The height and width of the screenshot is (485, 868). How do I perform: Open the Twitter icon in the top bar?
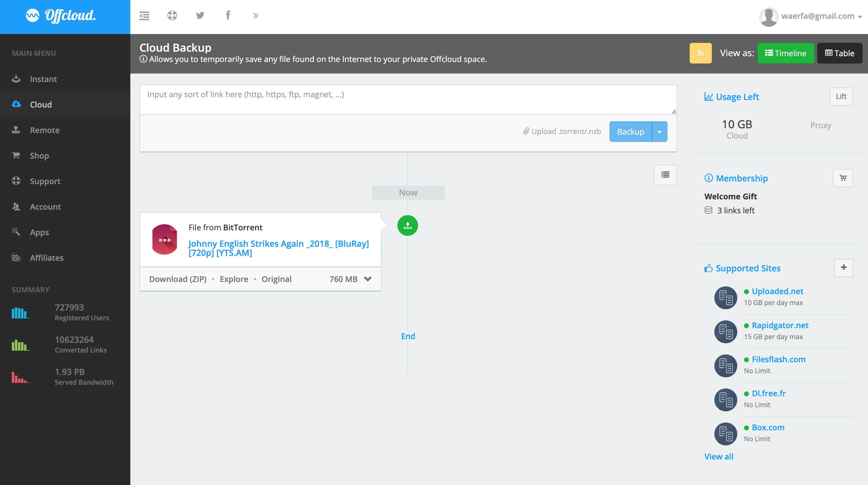click(200, 15)
